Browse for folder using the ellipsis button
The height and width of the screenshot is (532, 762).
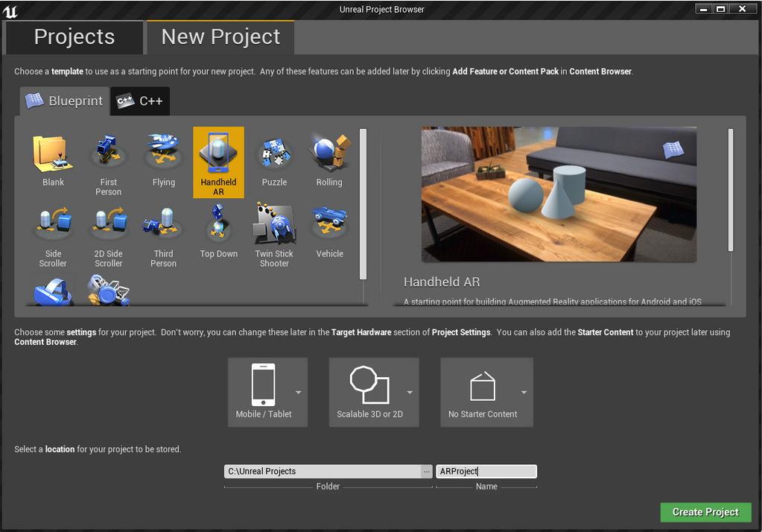pyautogui.click(x=426, y=472)
